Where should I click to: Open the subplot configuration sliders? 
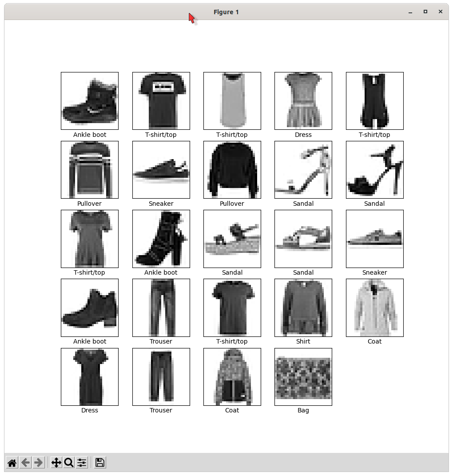(x=82, y=462)
